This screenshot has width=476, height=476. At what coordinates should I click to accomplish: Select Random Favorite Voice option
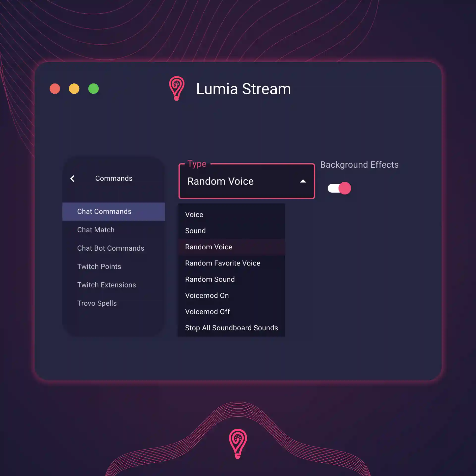223,263
